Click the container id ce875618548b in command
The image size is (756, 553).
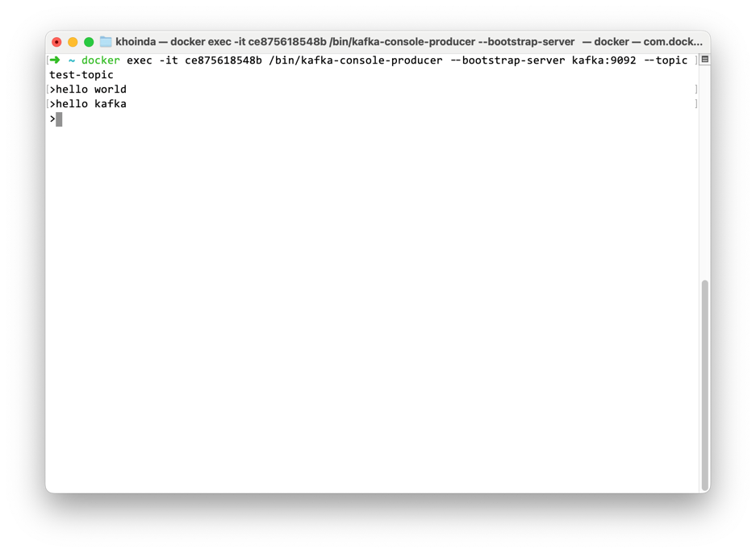point(223,60)
